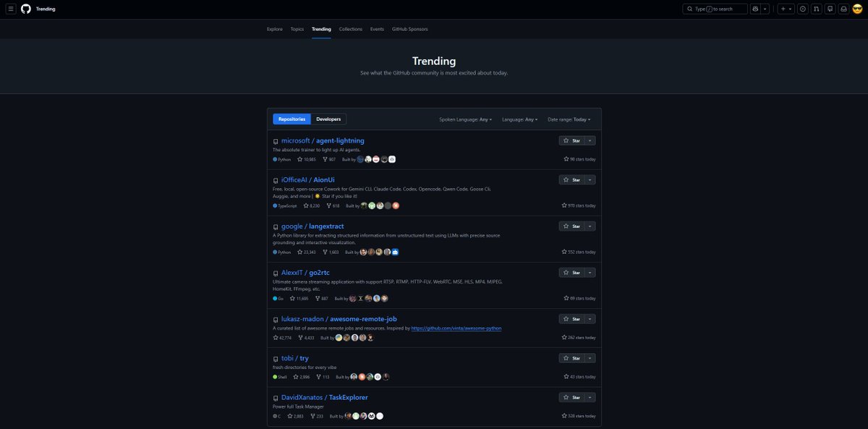Image resolution: width=868 pixels, height=429 pixels.
Task: Open the hamburger navigation menu
Action: (11, 9)
